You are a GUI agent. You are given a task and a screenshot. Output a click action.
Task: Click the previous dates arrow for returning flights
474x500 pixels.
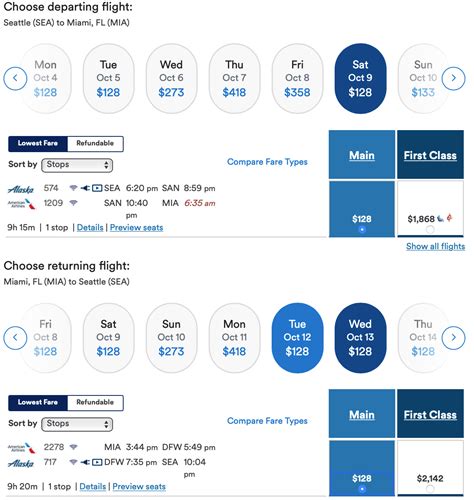[x=15, y=338]
